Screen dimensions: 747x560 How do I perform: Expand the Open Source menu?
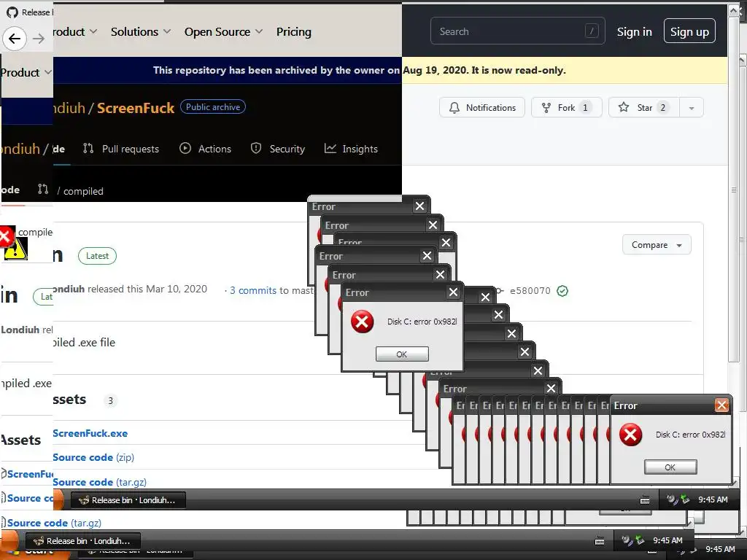click(x=223, y=32)
